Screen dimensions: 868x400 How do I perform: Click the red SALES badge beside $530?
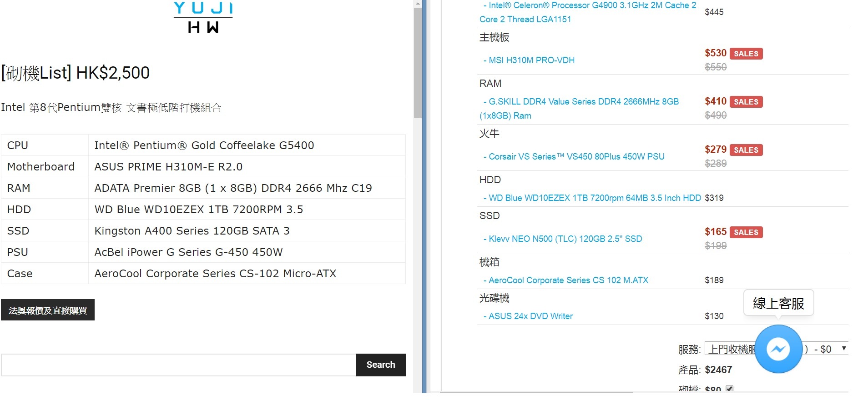point(746,54)
